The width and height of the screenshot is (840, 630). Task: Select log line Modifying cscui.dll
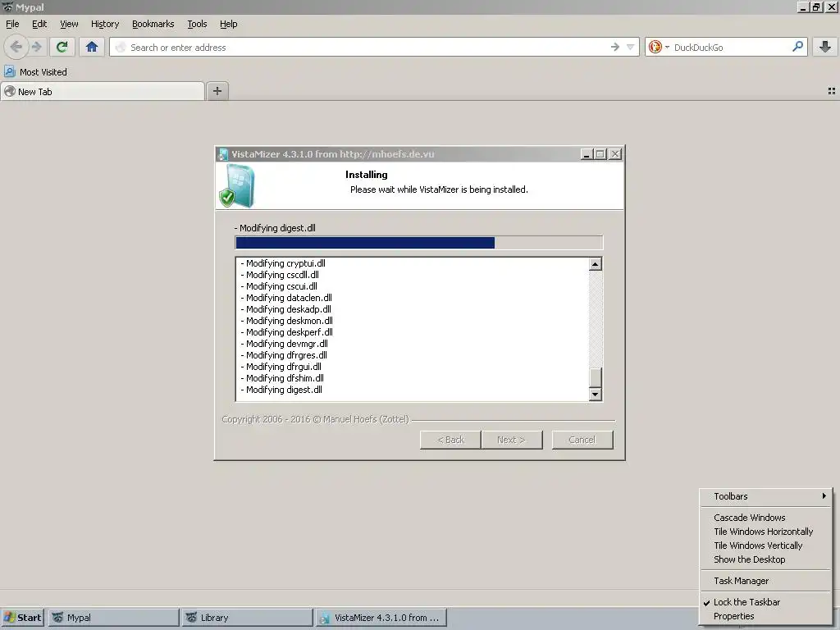tap(279, 286)
